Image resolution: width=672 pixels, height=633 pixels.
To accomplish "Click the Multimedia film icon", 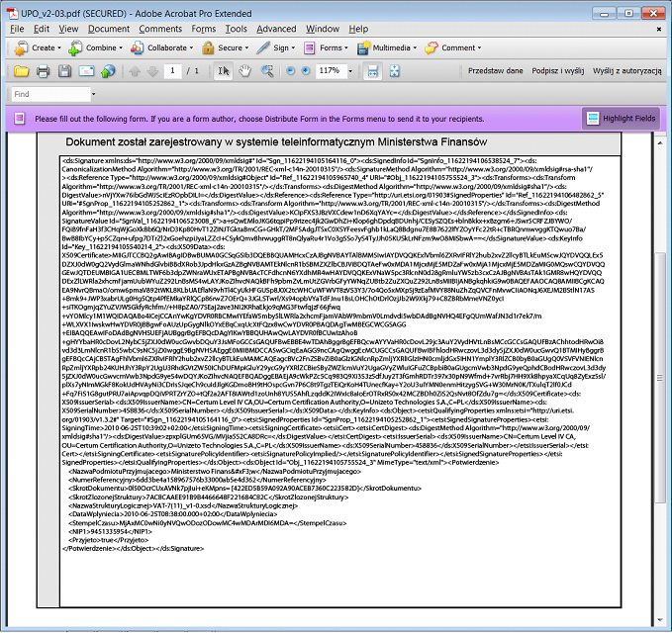I will (363, 47).
